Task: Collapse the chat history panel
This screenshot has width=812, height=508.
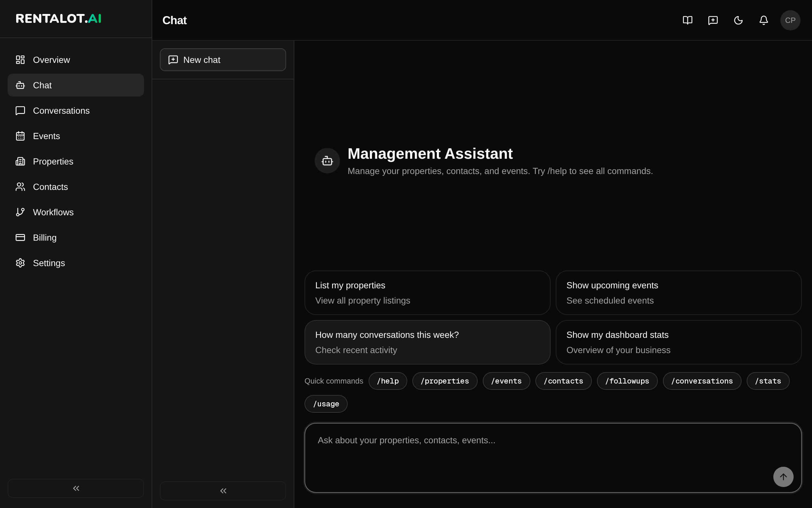Action: 223,491
